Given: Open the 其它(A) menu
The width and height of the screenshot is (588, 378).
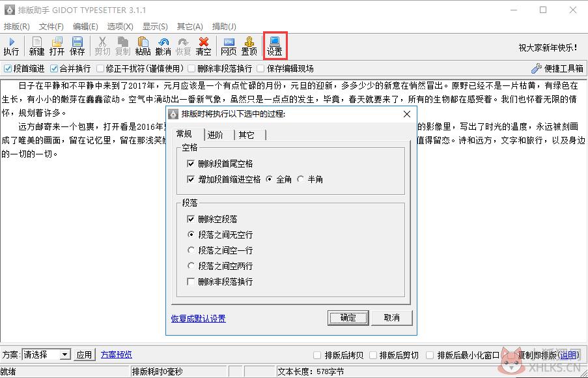Looking at the screenshot, I should 189,27.
